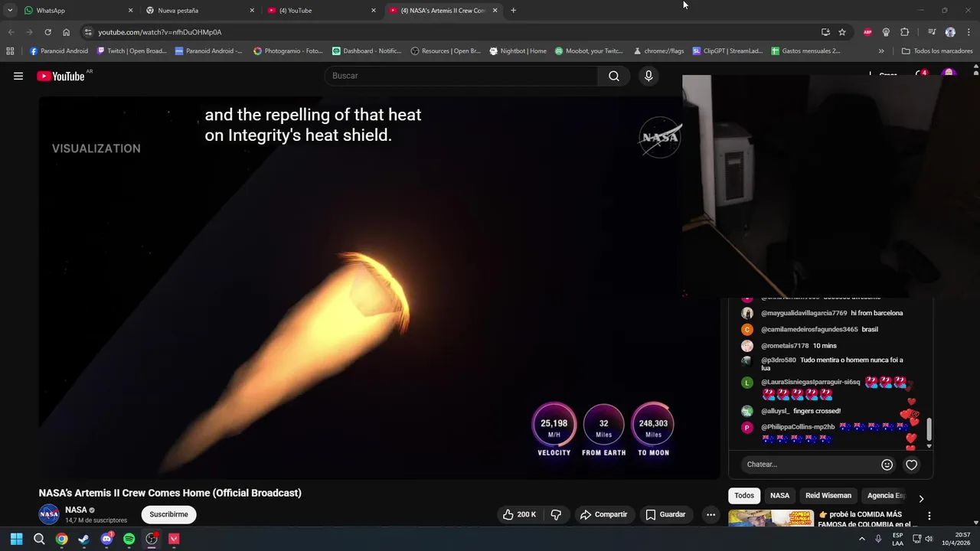The width and height of the screenshot is (980, 551).
Task: Expand hidden bookmarks overflow chevron
Action: tap(881, 51)
